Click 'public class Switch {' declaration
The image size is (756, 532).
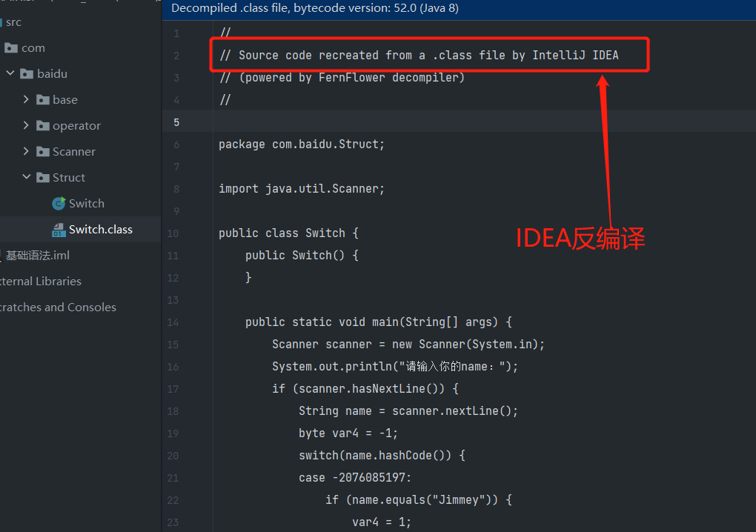point(288,233)
